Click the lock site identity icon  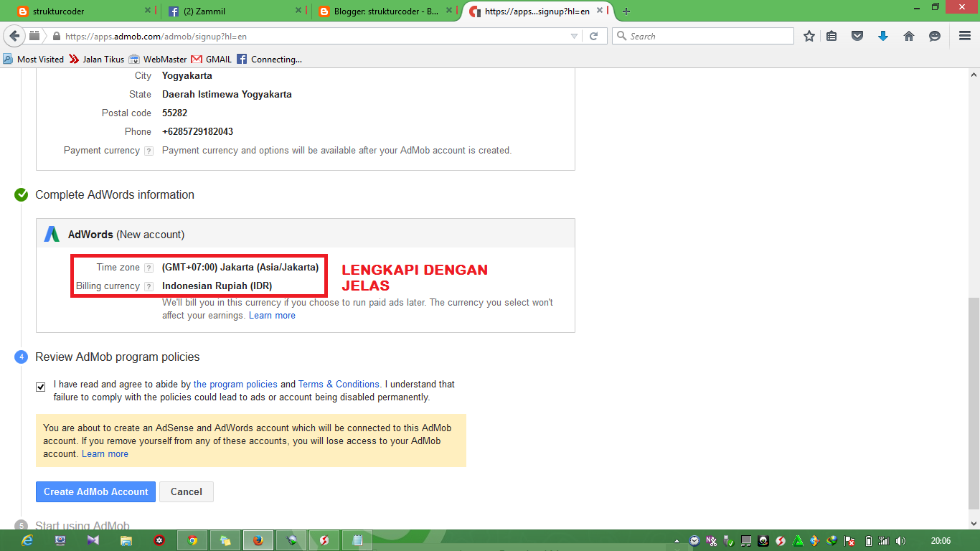tap(56, 36)
